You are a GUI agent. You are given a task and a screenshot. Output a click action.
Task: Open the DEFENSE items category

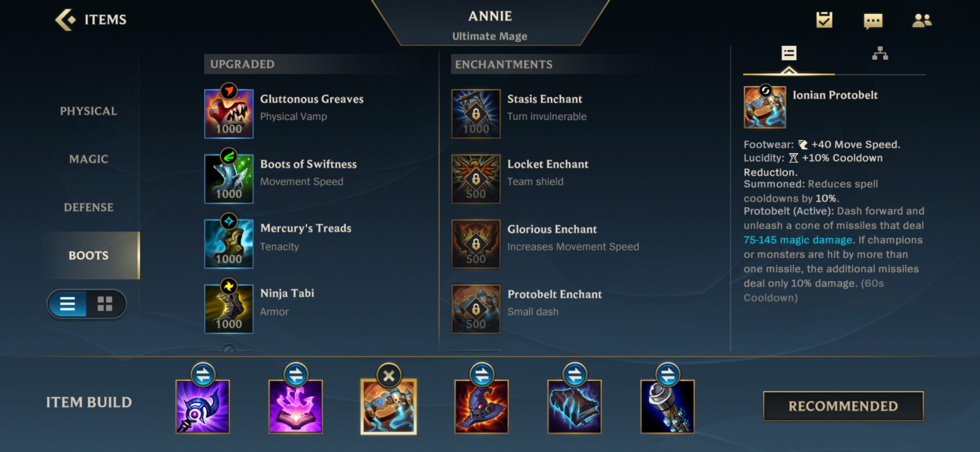[x=89, y=208]
